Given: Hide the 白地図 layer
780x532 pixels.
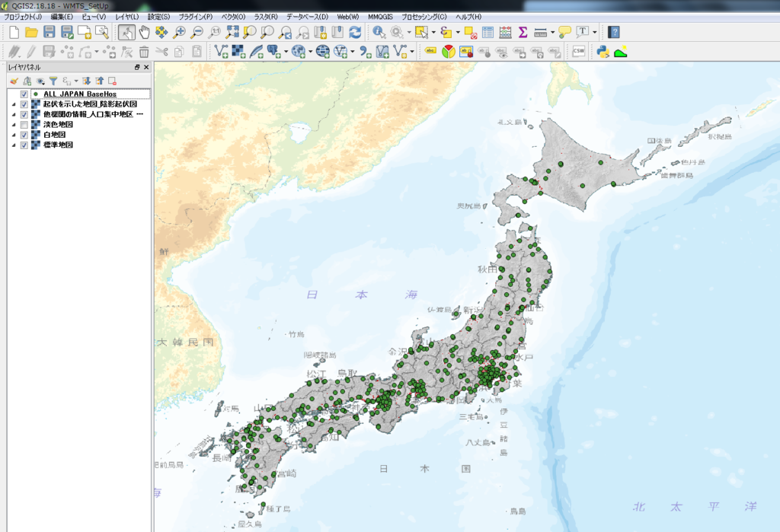Looking at the screenshot, I should coord(24,133).
